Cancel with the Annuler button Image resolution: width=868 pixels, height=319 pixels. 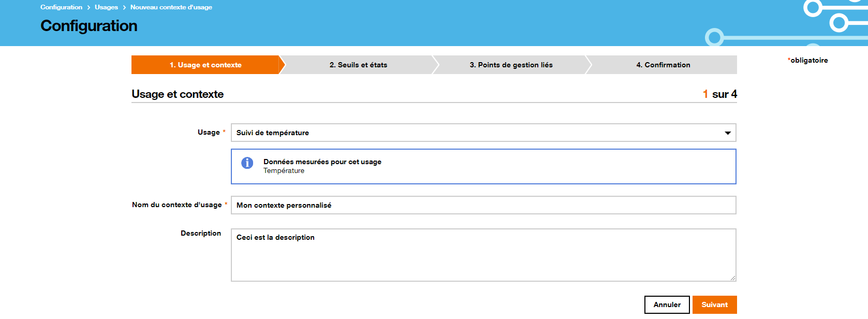(x=667, y=304)
